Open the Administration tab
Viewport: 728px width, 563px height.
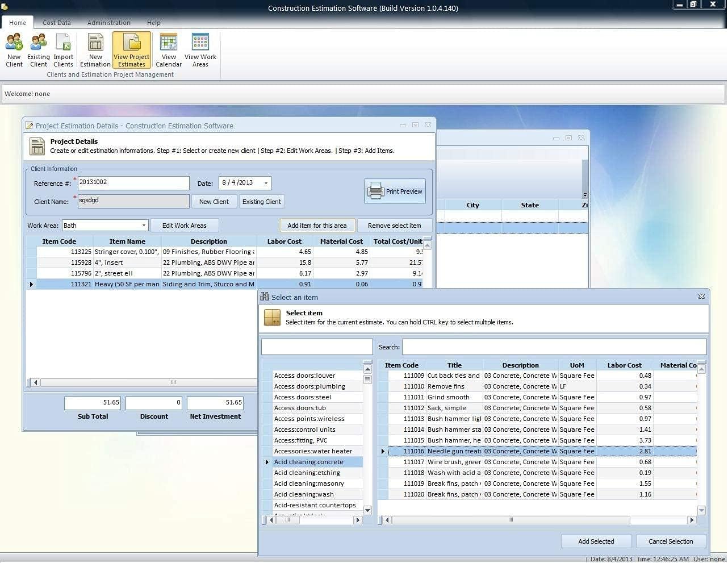click(x=108, y=23)
